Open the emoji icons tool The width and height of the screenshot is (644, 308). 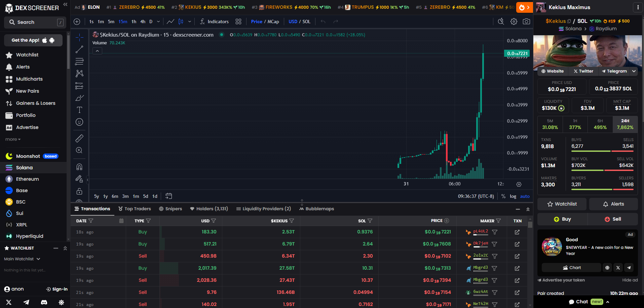click(79, 122)
